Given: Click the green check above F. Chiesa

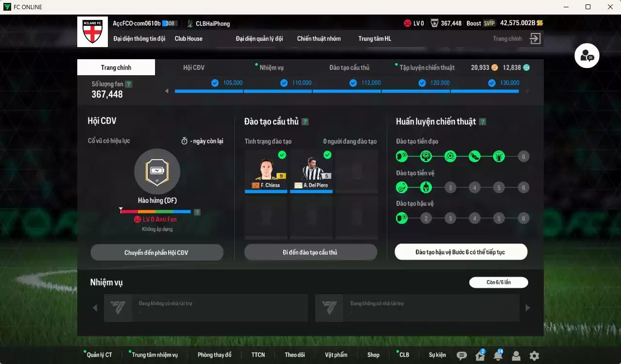Looking at the screenshot, I should point(281,155).
